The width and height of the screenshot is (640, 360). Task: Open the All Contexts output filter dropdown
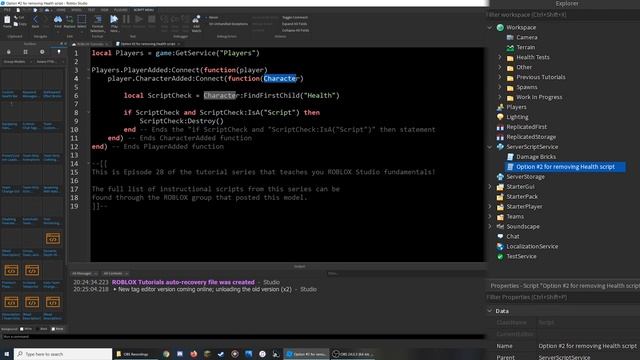(x=116, y=273)
